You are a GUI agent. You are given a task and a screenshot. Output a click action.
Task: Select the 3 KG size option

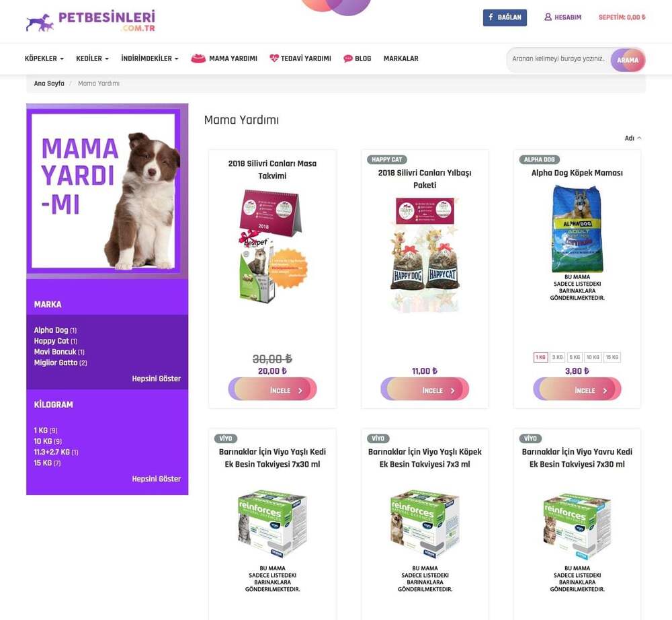pos(557,357)
